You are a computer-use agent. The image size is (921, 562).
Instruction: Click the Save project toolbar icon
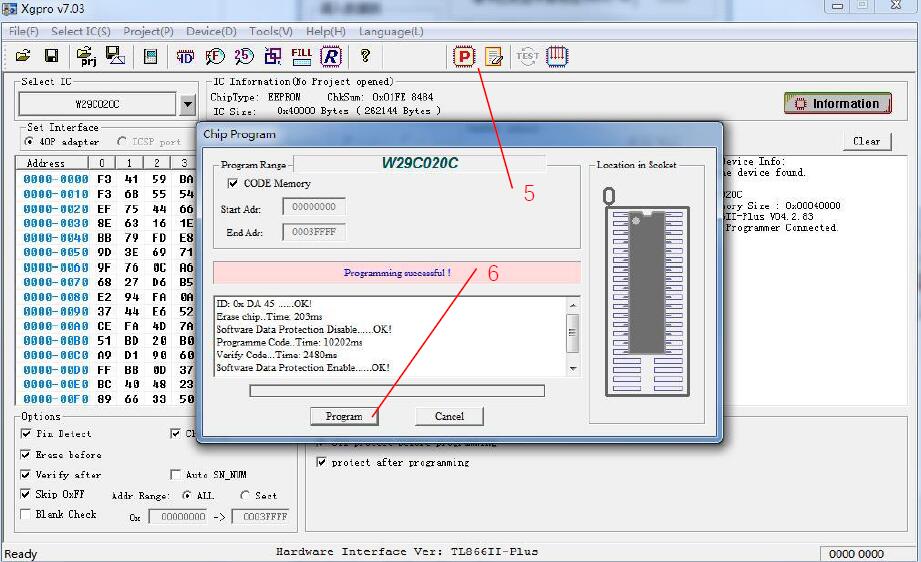pyautogui.click(x=115, y=56)
